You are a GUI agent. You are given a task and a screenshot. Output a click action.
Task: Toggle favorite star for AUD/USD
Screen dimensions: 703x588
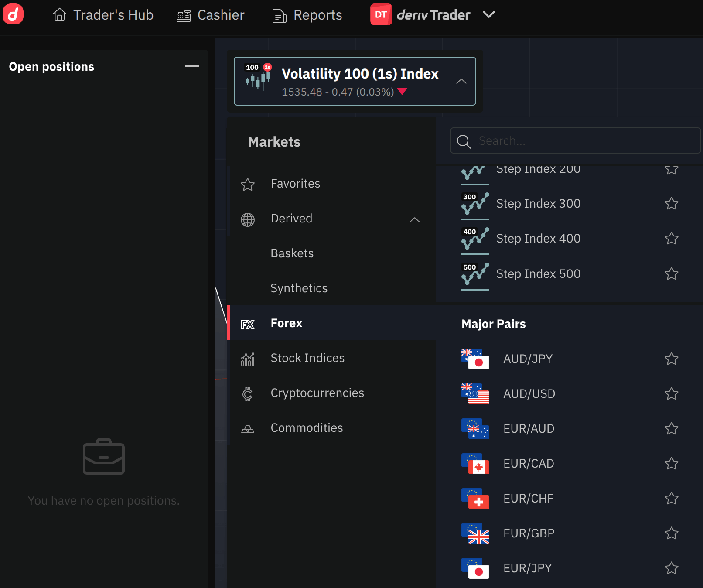click(x=671, y=394)
